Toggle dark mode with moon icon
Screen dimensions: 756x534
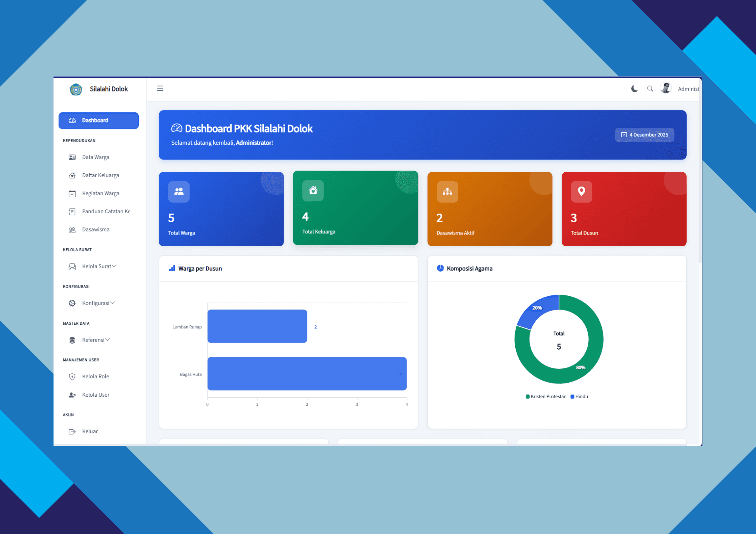pyautogui.click(x=634, y=89)
